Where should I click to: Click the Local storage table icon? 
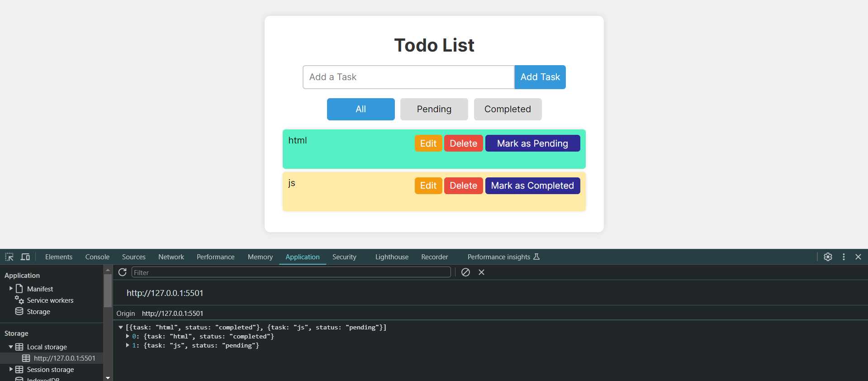click(19, 347)
